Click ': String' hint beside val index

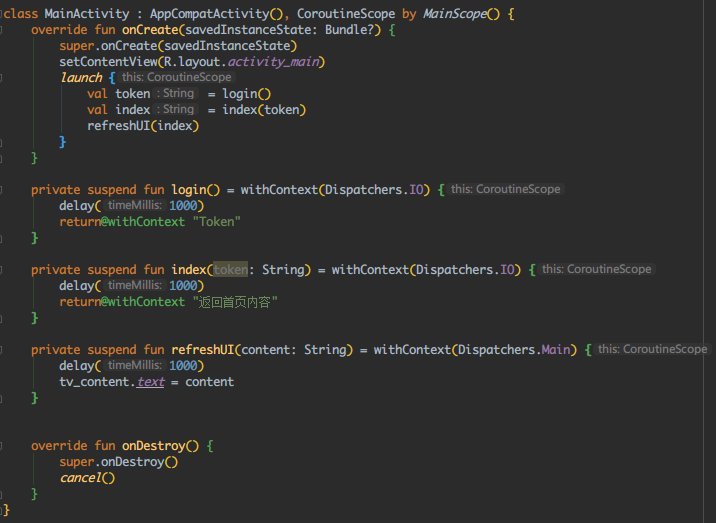pyautogui.click(x=175, y=109)
